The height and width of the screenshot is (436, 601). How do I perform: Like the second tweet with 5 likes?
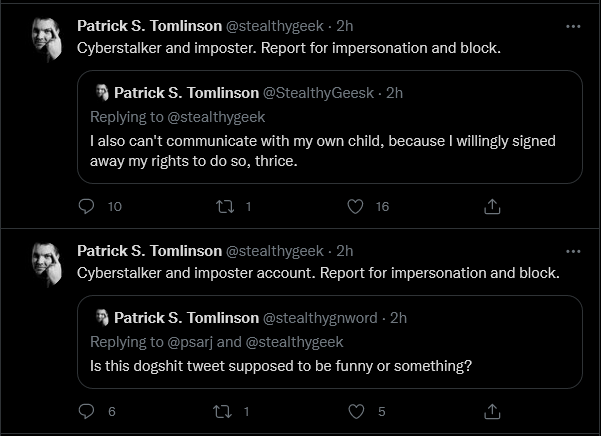tap(356, 411)
